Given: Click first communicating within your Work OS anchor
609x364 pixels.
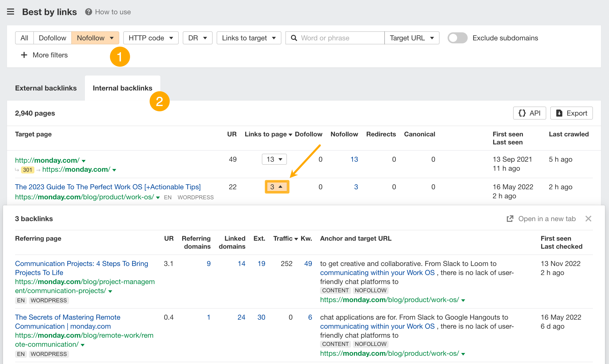Looking at the screenshot, I should point(377,272).
